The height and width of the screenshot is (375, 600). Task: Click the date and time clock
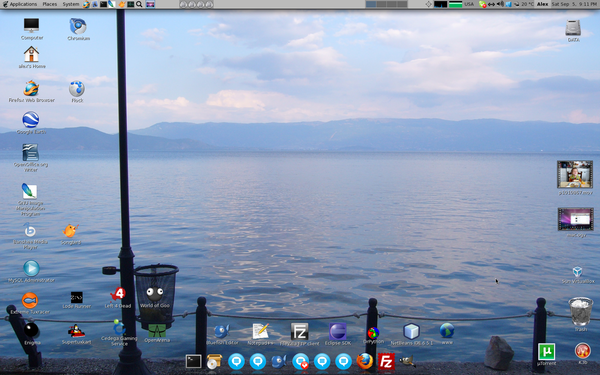click(575, 4)
